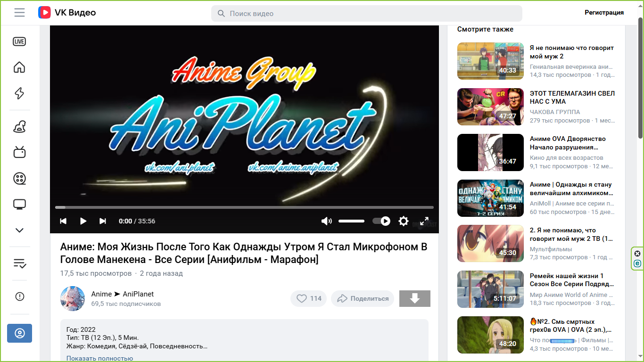Open the LIVE broadcasts section
The image size is (644, 362).
coord(19,41)
